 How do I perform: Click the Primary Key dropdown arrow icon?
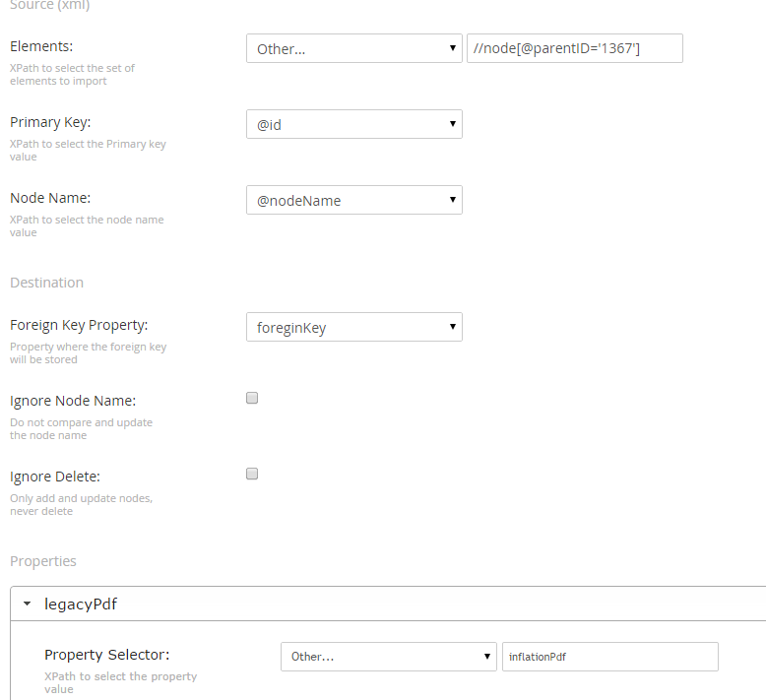coord(452,124)
